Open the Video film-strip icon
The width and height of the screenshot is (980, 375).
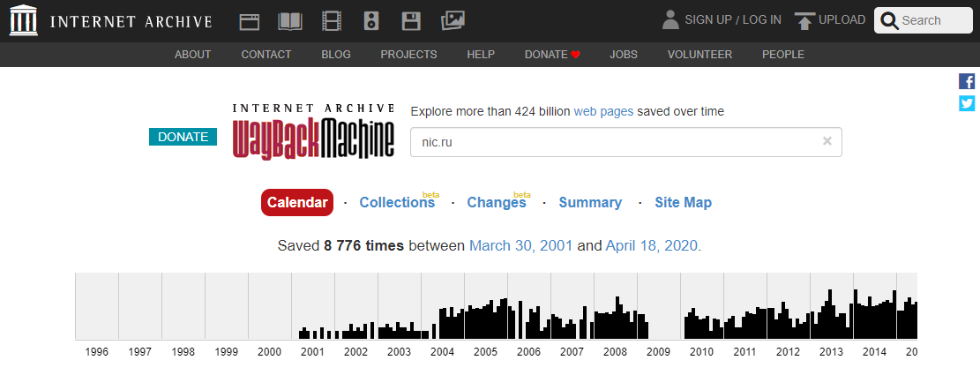pos(332,21)
